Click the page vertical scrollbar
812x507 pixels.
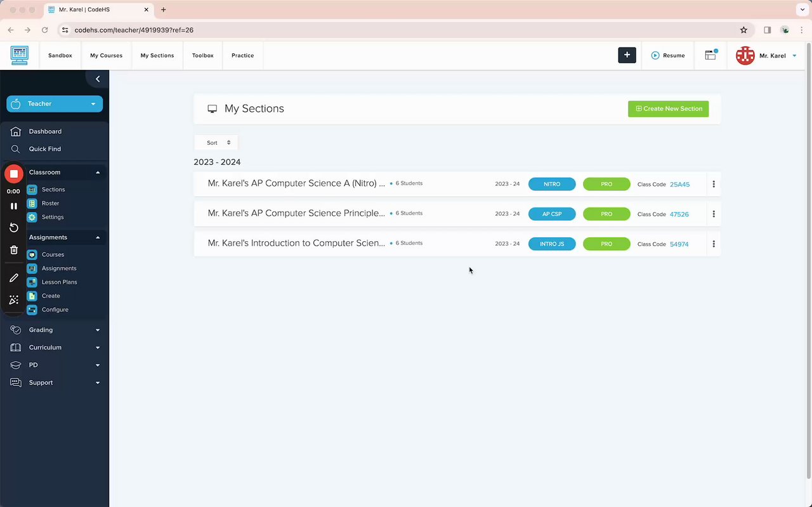point(808,261)
